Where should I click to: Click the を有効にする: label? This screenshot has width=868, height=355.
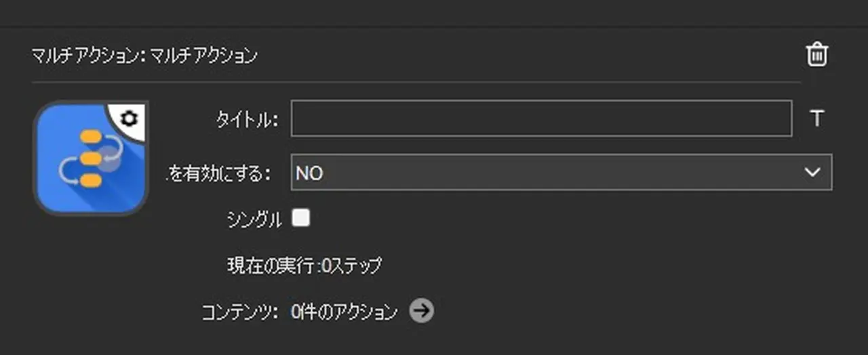pos(219,173)
